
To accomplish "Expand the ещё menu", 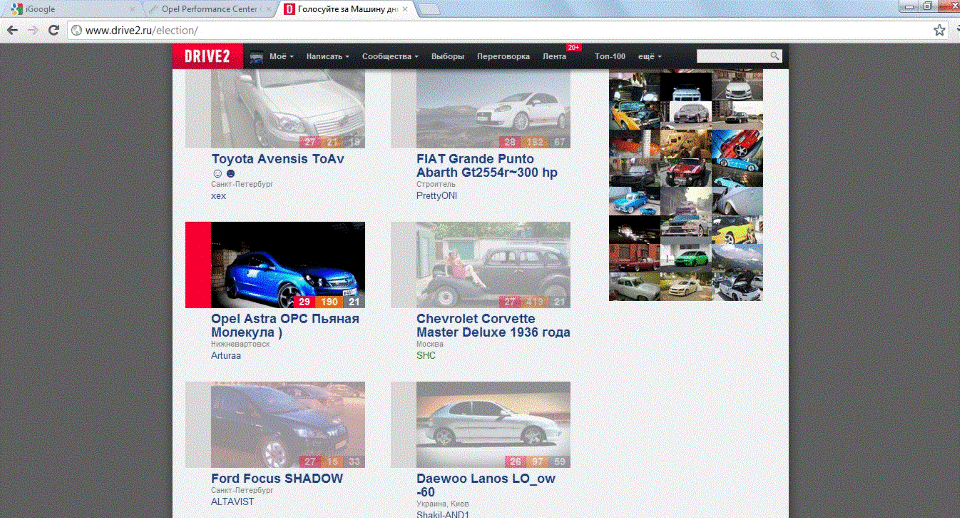I will click(650, 56).
